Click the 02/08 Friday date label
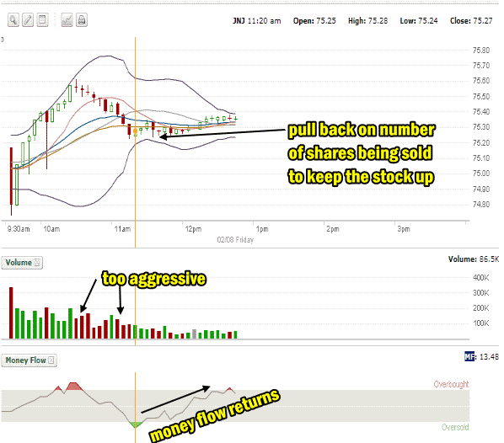The height and width of the screenshot is (443, 504). point(235,240)
